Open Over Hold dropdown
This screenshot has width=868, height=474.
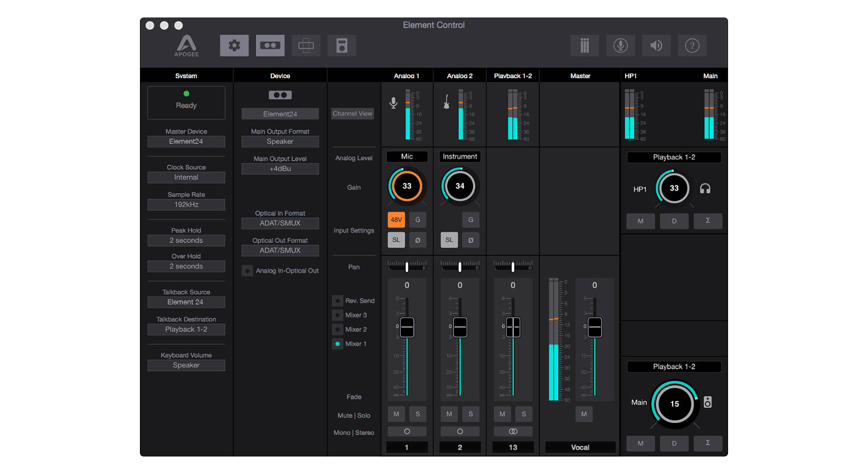pyautogui.click(x=186, y=267)
